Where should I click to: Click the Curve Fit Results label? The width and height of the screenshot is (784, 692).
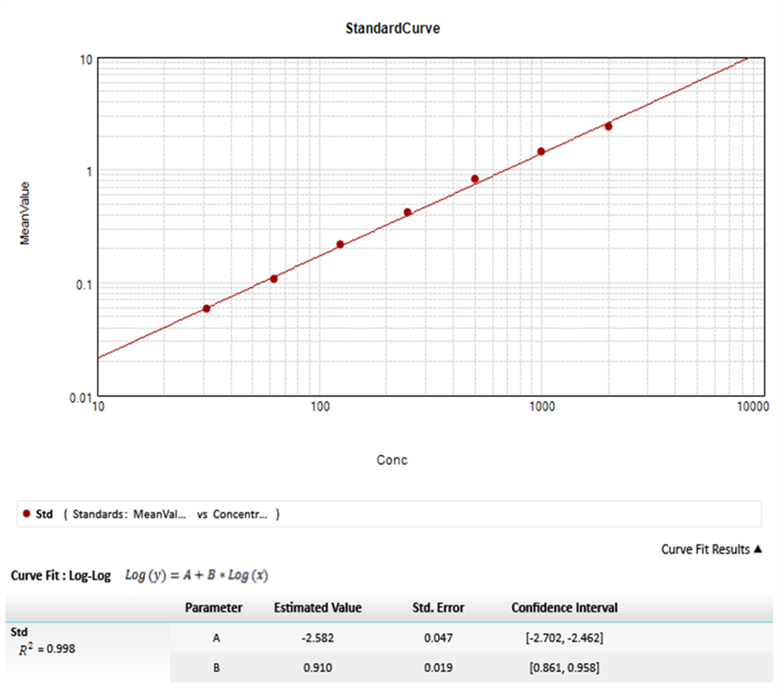(x=705, y=550)
